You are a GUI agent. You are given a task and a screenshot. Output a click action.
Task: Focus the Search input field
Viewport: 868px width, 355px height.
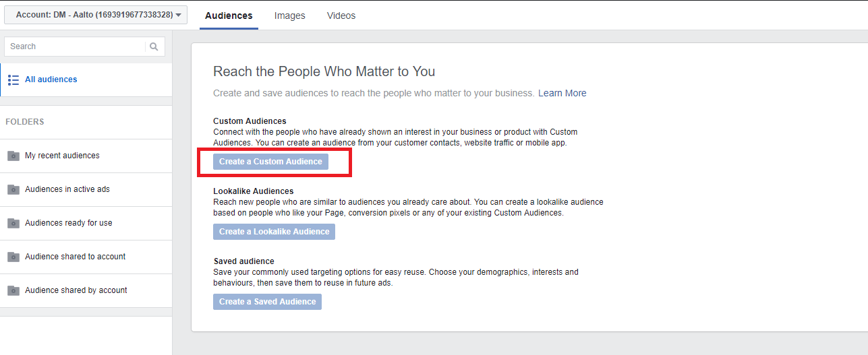coord(76,46)
